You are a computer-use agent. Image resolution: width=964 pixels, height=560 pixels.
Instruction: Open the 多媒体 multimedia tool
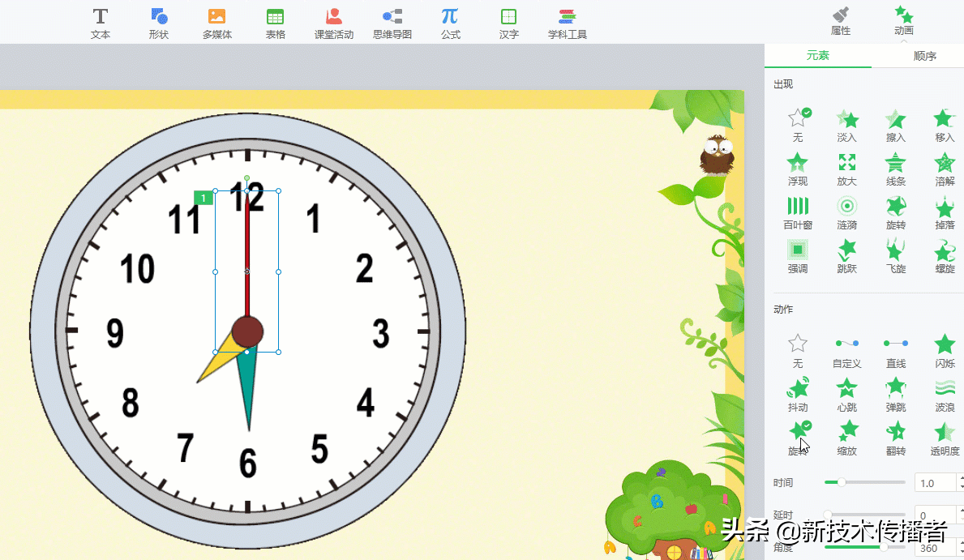click(x=217, y=24)
